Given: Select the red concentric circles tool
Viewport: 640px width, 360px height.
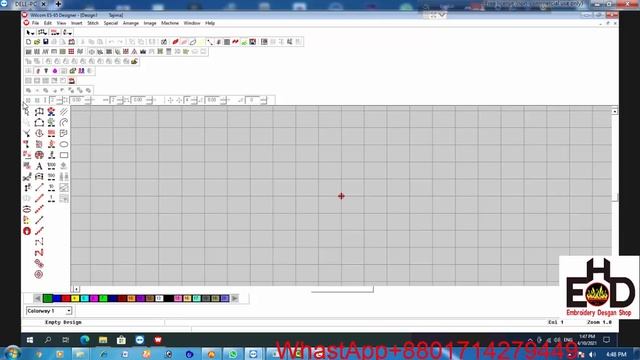Looking at the screenshot, I should coord(39,274).
